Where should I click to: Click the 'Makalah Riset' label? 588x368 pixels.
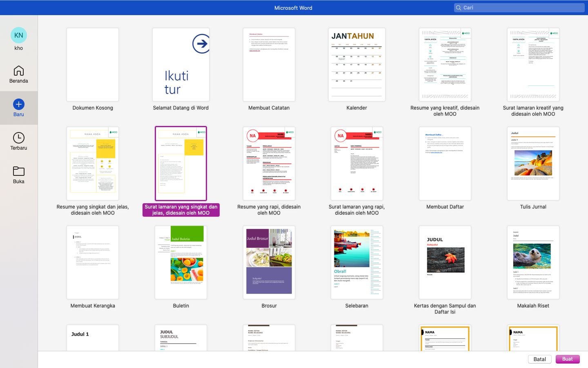click(x=533, y=306)
